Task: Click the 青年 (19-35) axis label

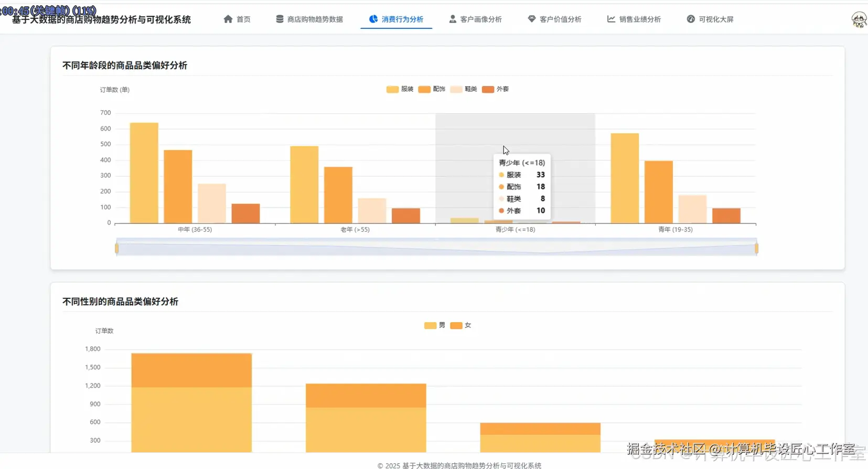Action: click(x=676, y=230)
